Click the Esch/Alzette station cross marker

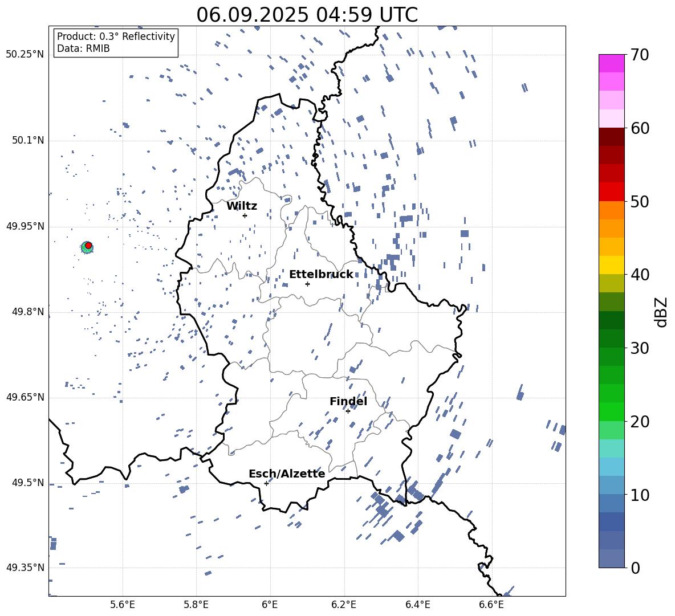266,483
